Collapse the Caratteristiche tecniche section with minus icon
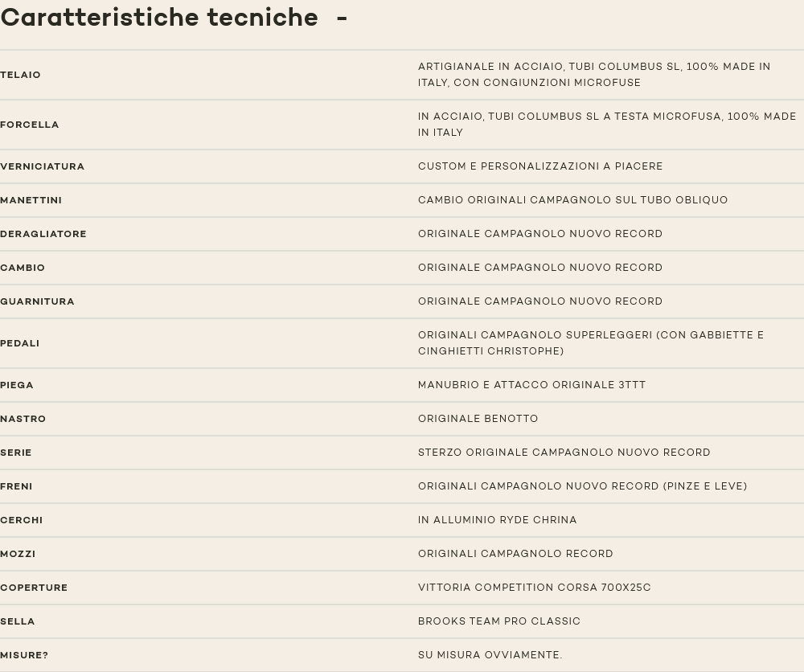The height and width of the screenshot is (672, 804). (x=342, y=18)
